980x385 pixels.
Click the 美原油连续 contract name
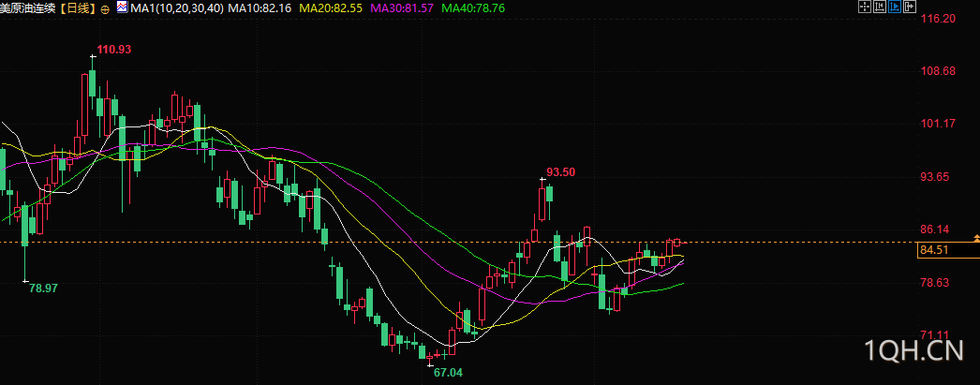[x=29, y=8]
